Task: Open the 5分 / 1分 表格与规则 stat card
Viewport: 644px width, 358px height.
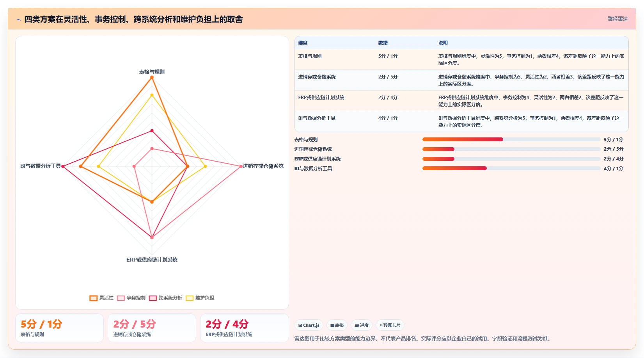Action: 59,328
